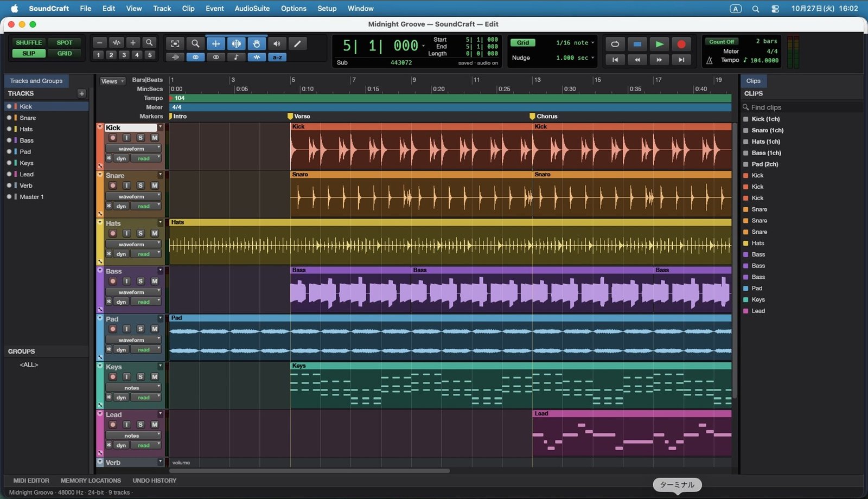Viewport: 868px width, 499px height.
Task: Enable SPOT edit mode
Action: pos(65,42)
